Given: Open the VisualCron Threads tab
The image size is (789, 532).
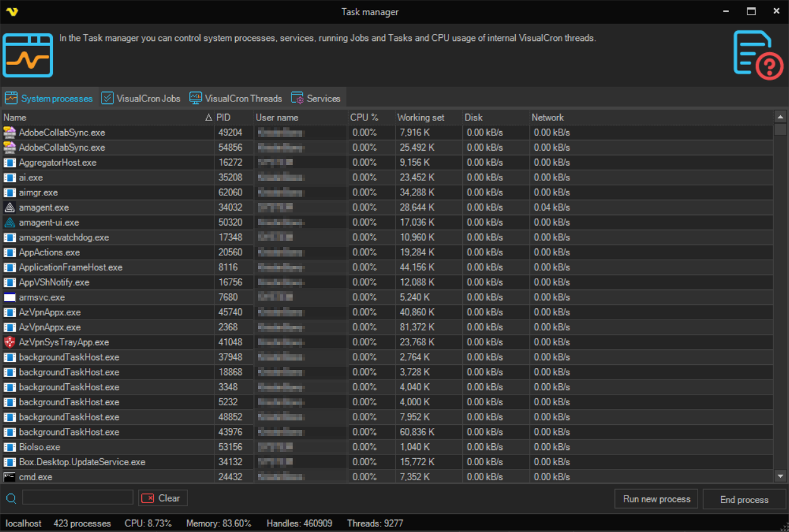Looking at the screenshot, I should [x=236, y=98].
